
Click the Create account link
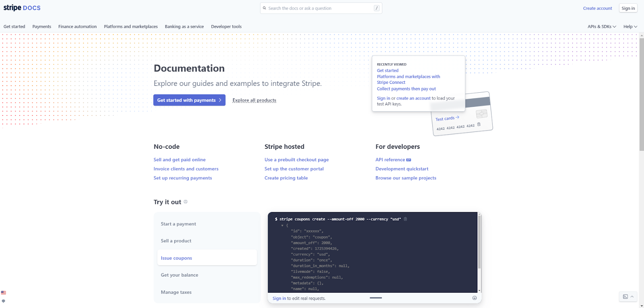(597, 8)
